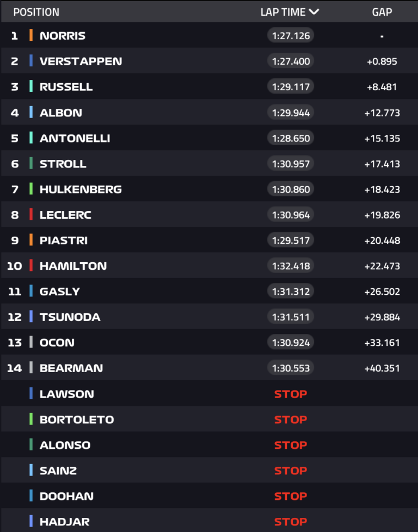Image resolution: width=418 pixels, height=532 pixels.
Task: Select Hamilton's driver name
Action: pyautogui.click(x=73, y=266)
